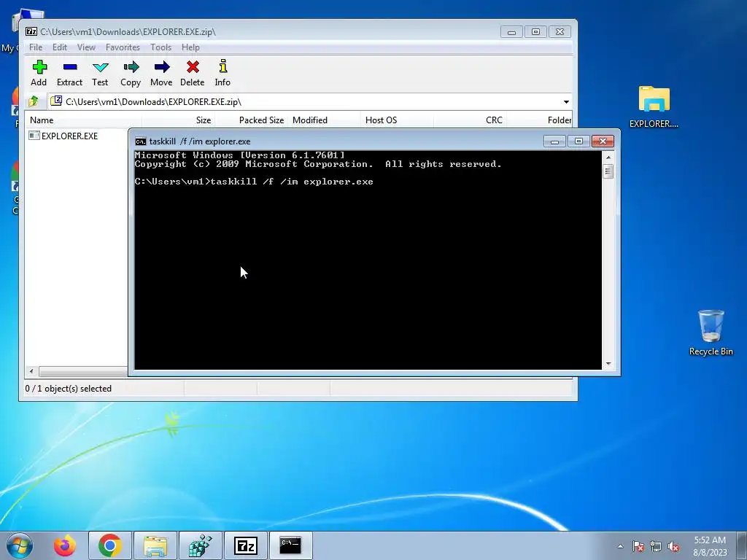
Task: Show hidden system tray icons
Action: point(620,546)
